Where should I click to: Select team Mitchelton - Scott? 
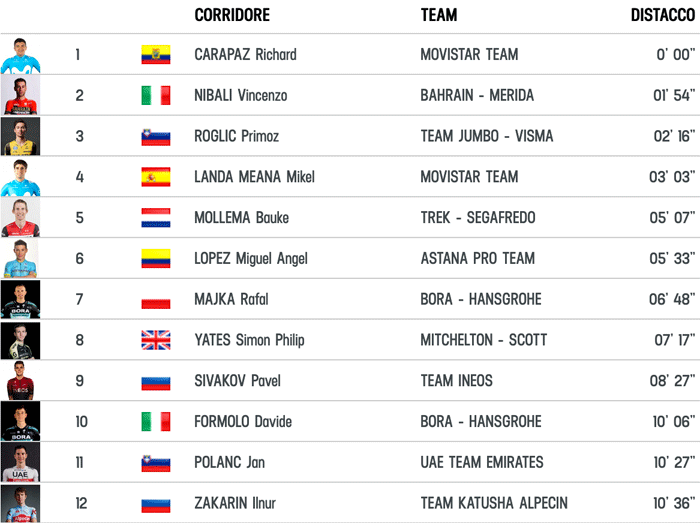tap(483, 341)
